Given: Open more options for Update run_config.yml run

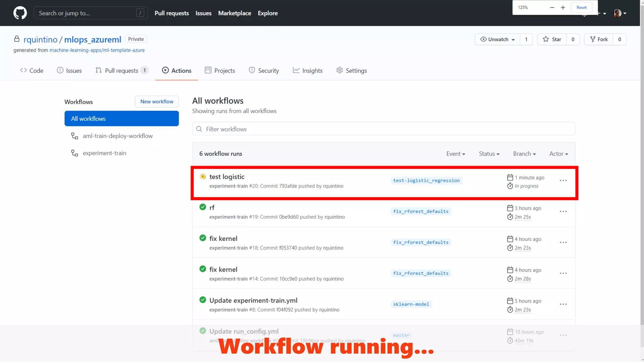Looking at the screenshot, I should coord(563,335).
